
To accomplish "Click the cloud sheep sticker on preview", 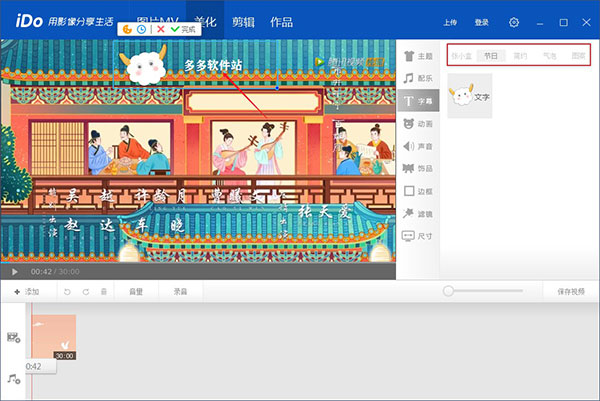I will point(145,65).
